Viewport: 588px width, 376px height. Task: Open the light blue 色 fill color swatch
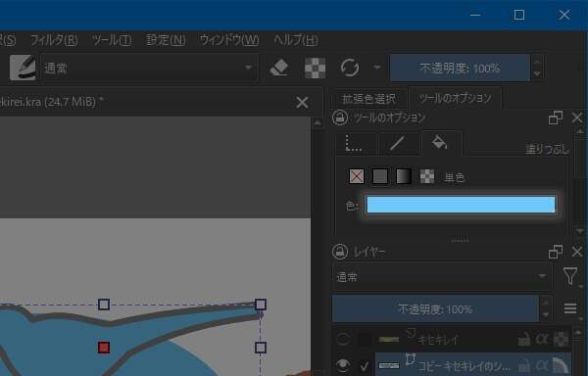(461, 205)
